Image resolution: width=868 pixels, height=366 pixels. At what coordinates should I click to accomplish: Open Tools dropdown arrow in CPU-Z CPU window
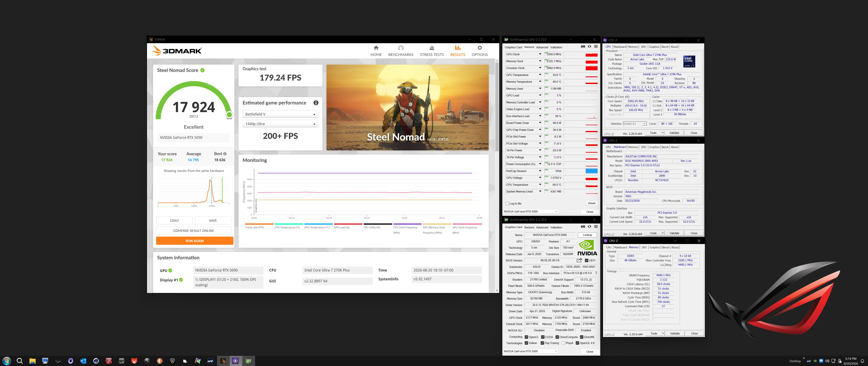[x=663, y=133]
